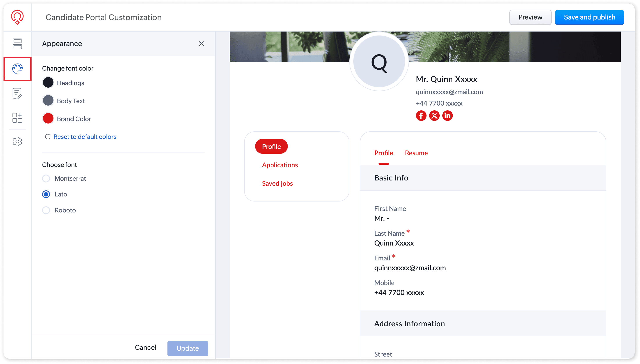Open the add widgets grid icon
640x364 pixels.
coord(17,118)
